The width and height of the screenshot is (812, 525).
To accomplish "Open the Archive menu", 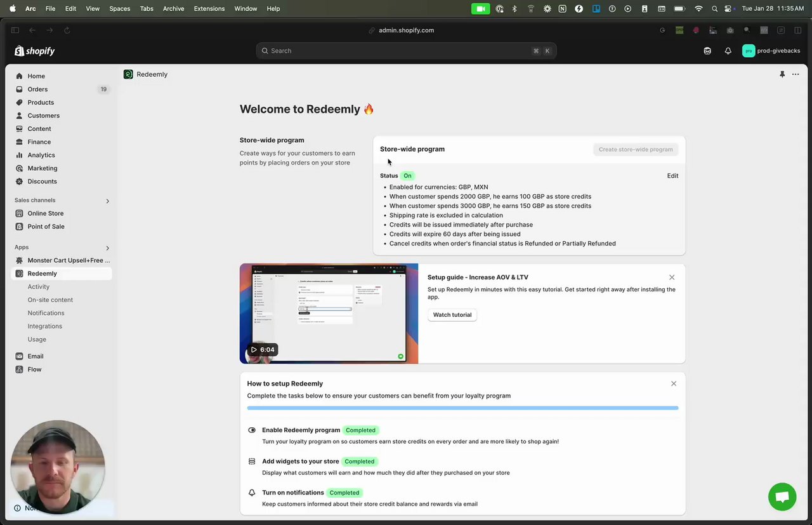I will click(173, 9).
